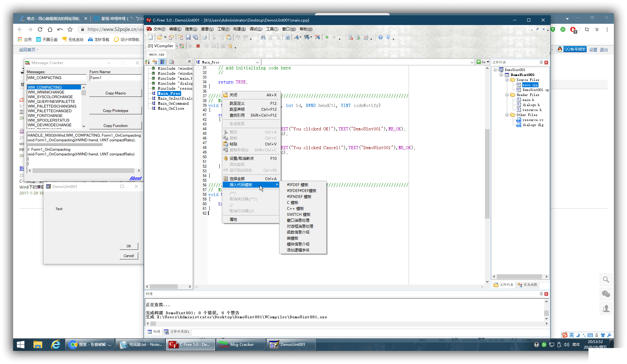
Task: Click the Windows Start button
Action: (x=21, y=344)
